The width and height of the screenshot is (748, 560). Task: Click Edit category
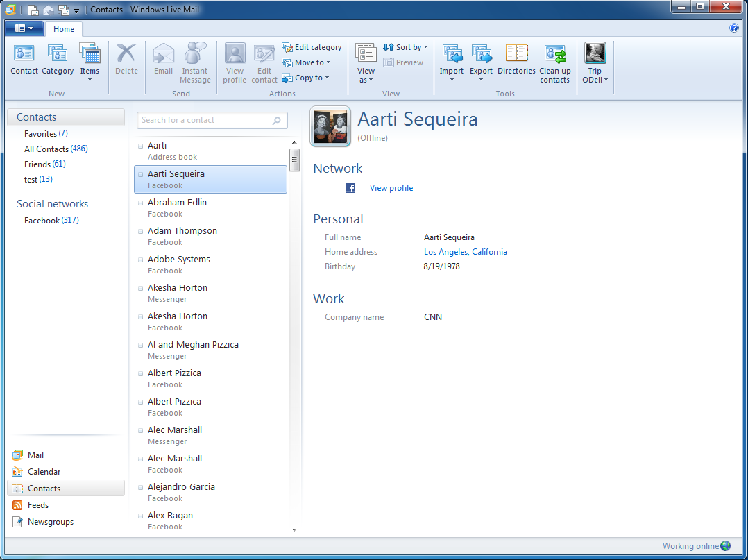312,47
